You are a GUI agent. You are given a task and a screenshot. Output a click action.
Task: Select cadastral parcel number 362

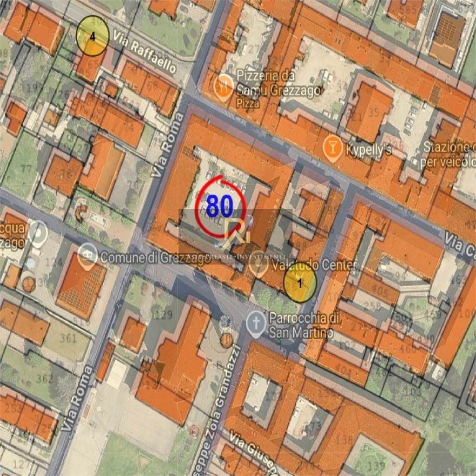(44, 378)
